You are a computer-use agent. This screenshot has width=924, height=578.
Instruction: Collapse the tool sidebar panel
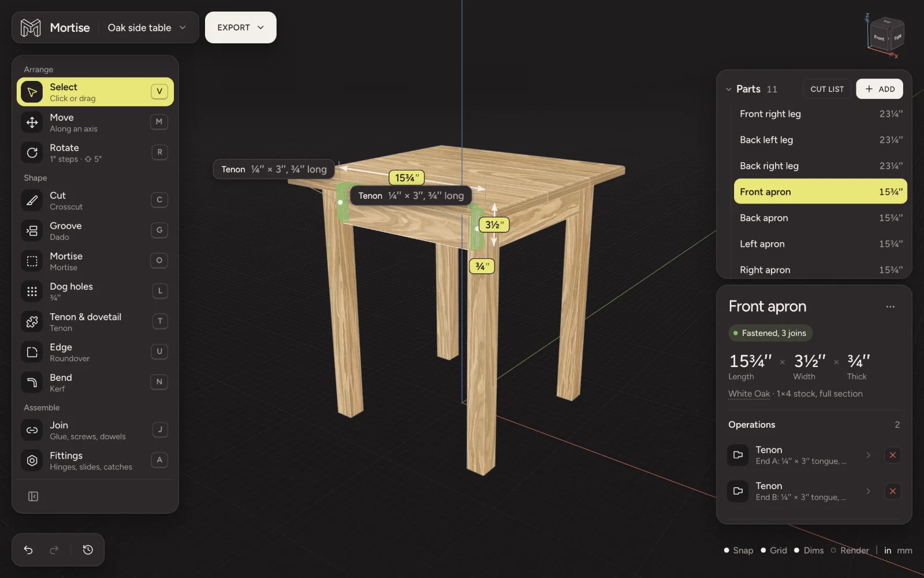(x=33, y=497)
